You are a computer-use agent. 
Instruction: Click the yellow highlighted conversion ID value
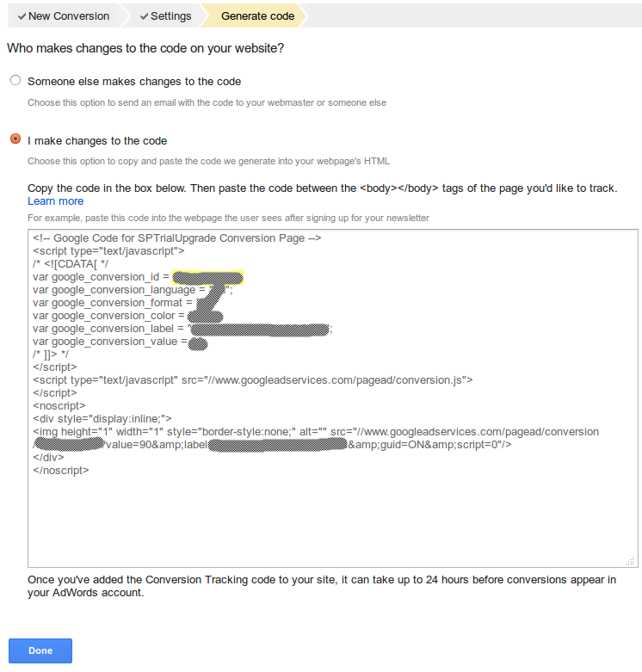(x=207, y=277)
